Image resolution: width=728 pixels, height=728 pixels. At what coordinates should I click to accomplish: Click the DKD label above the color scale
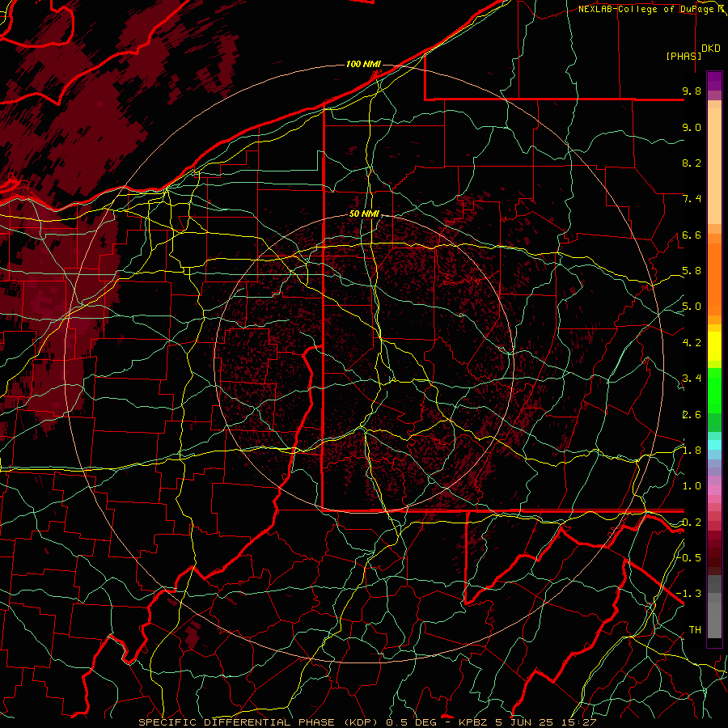[710, 49]
